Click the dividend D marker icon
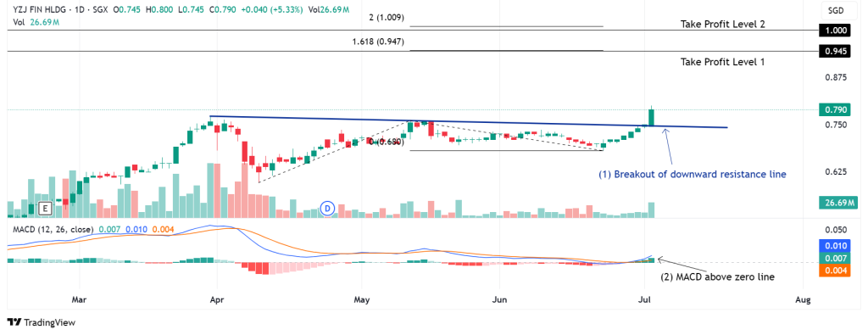The width and height of the screenshot is (868, 335). [x=328, y=208]
